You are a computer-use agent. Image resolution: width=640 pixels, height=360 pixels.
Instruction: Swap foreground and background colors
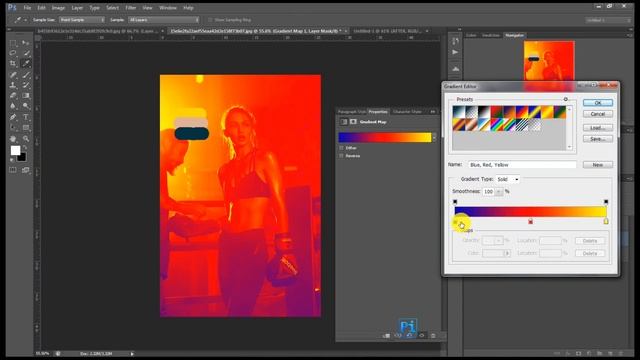[x=24, y=148]
